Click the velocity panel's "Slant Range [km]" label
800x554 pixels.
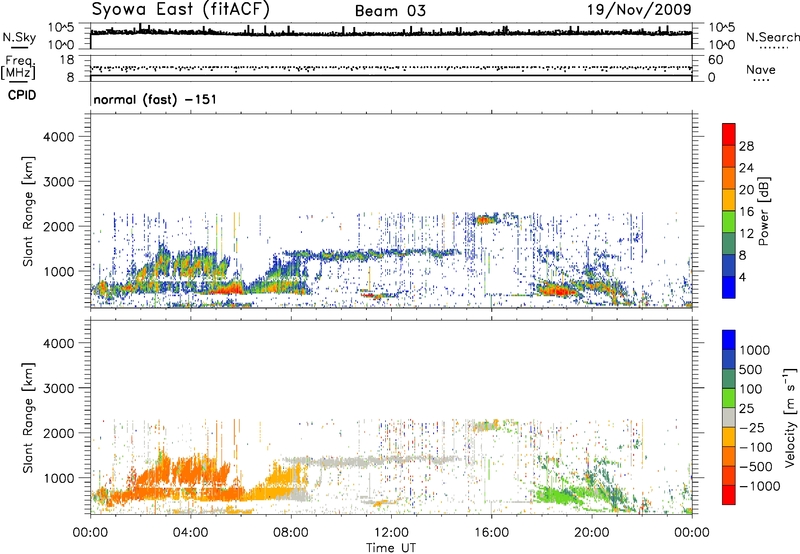click(28, 417)
